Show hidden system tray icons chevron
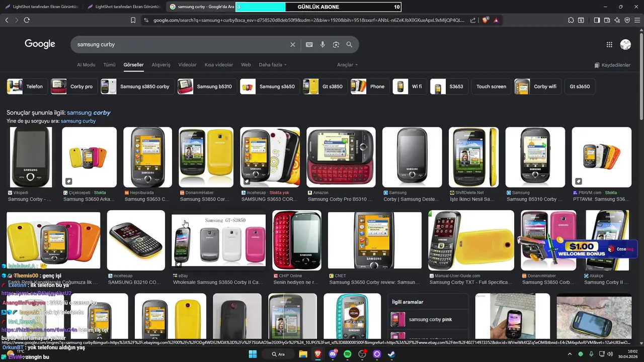 pos(570,354)
